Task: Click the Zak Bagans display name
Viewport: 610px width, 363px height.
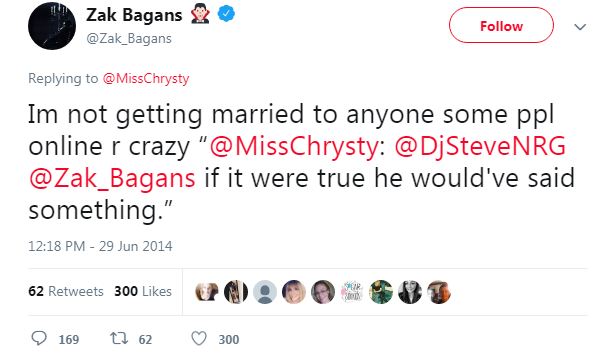Action: point(134,15)
